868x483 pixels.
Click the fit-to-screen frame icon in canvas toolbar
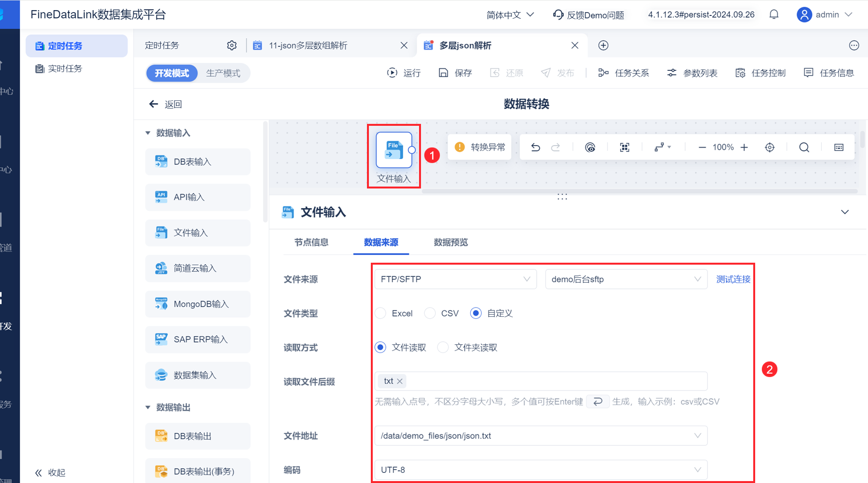(x=624, y=147)
